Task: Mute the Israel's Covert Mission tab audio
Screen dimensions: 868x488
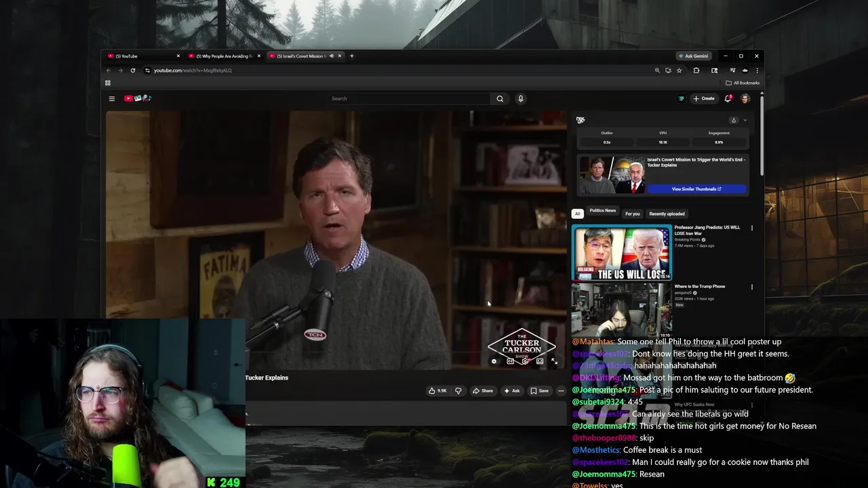Action: click(x=332, y=56)
